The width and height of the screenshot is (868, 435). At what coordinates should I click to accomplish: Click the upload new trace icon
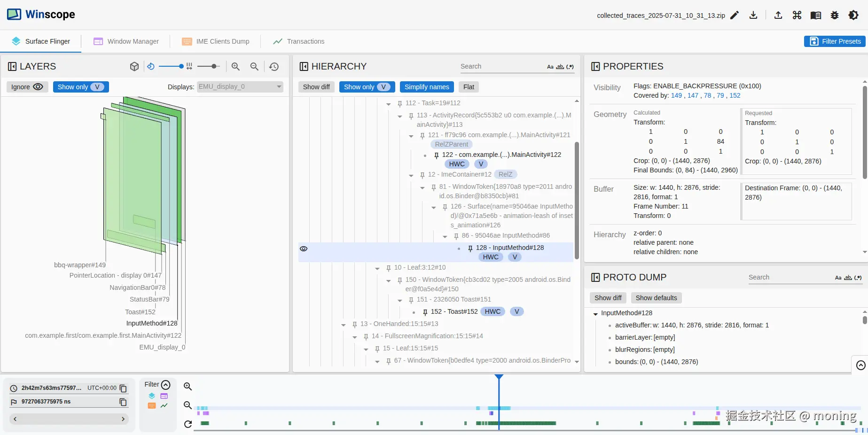[778, 15]
